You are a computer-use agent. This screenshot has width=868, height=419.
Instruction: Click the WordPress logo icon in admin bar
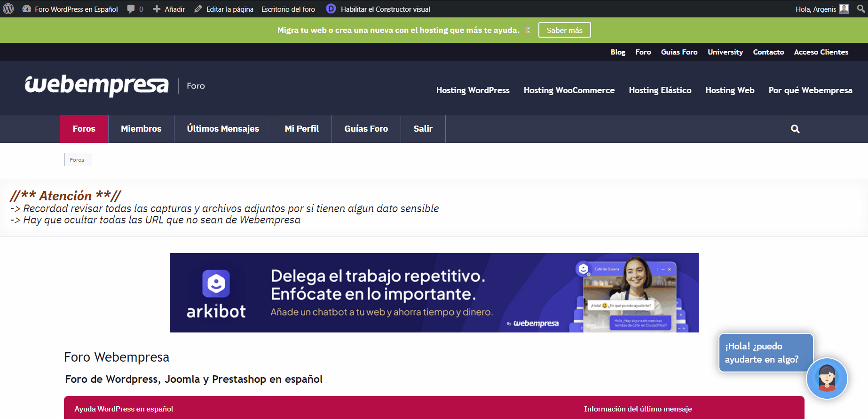[8, 9]
